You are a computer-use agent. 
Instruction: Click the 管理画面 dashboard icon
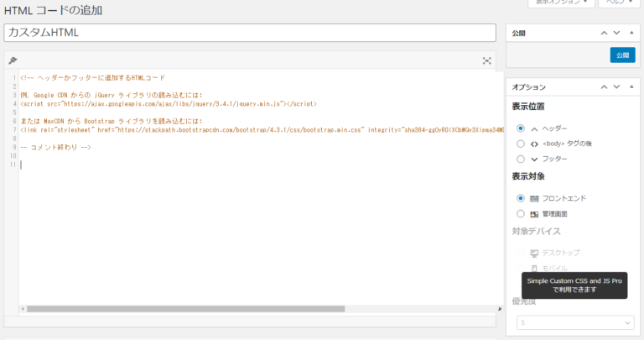[x=534, y=214]
